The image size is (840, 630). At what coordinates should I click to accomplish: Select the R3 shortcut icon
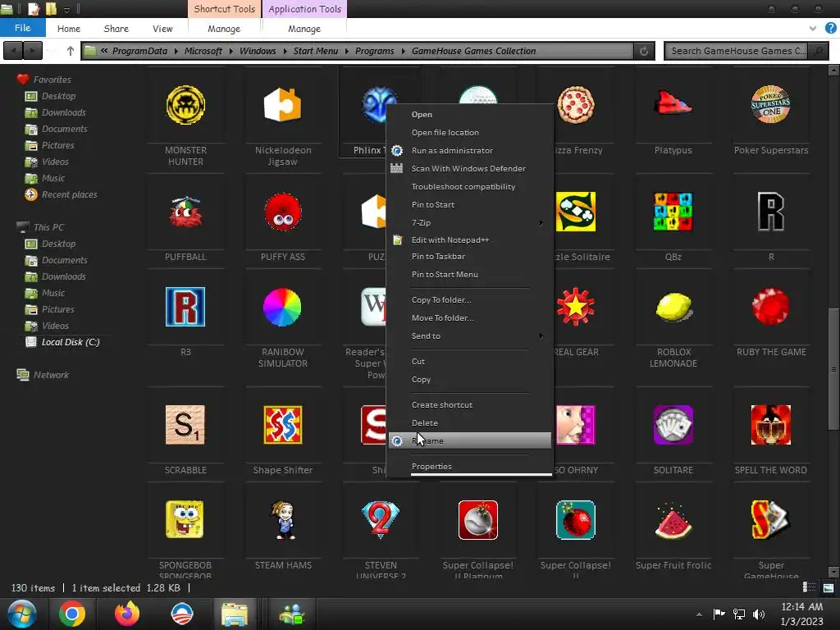click(185, 307)
